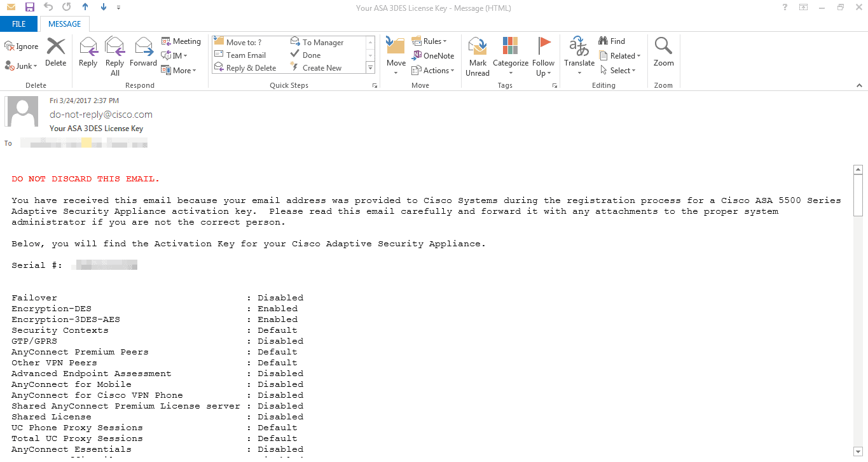Select Move to: ? quick step
The image size is (868, 462).
pos(250,42)
